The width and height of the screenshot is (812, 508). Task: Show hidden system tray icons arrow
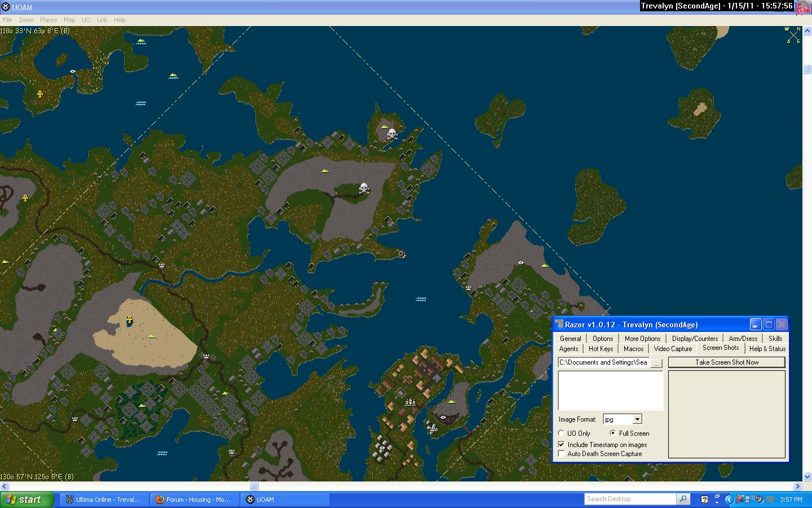click(x=728, y=500)
